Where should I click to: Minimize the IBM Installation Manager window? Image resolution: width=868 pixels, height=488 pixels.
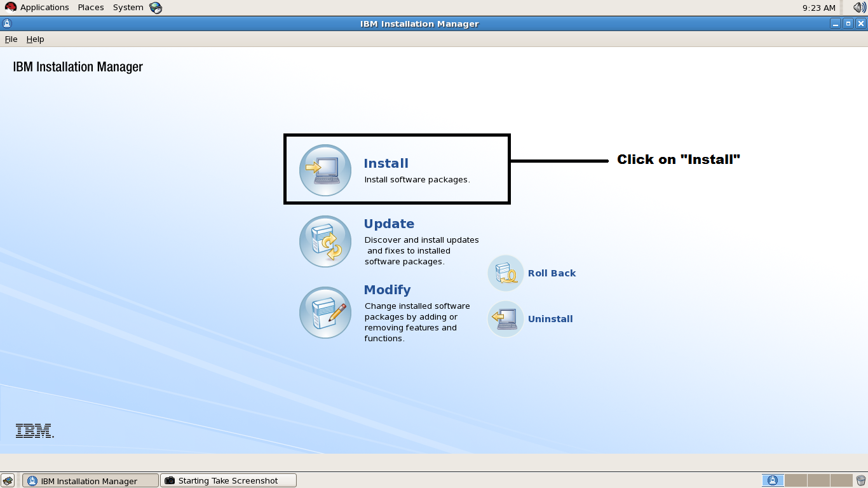tap(835, 24)
